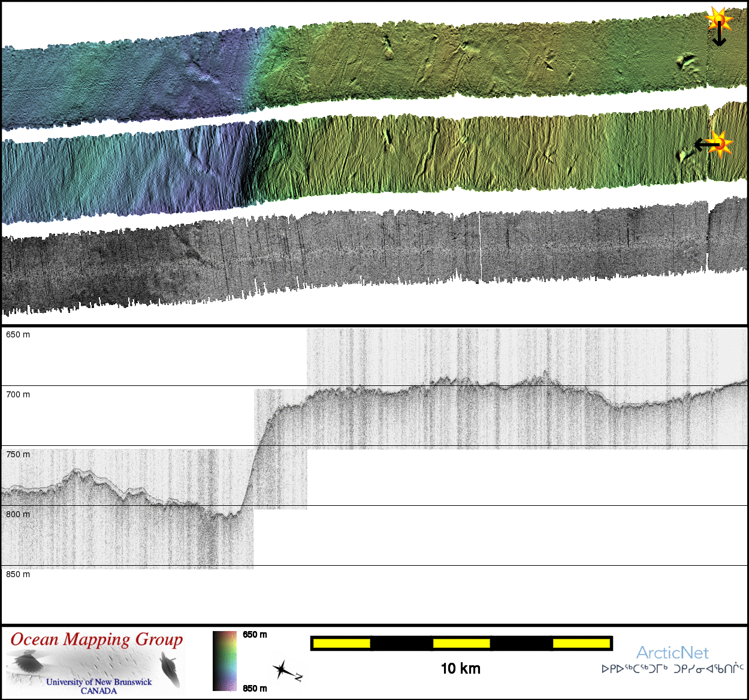Click the 850 m depth label on the profile

coord(18,574)
